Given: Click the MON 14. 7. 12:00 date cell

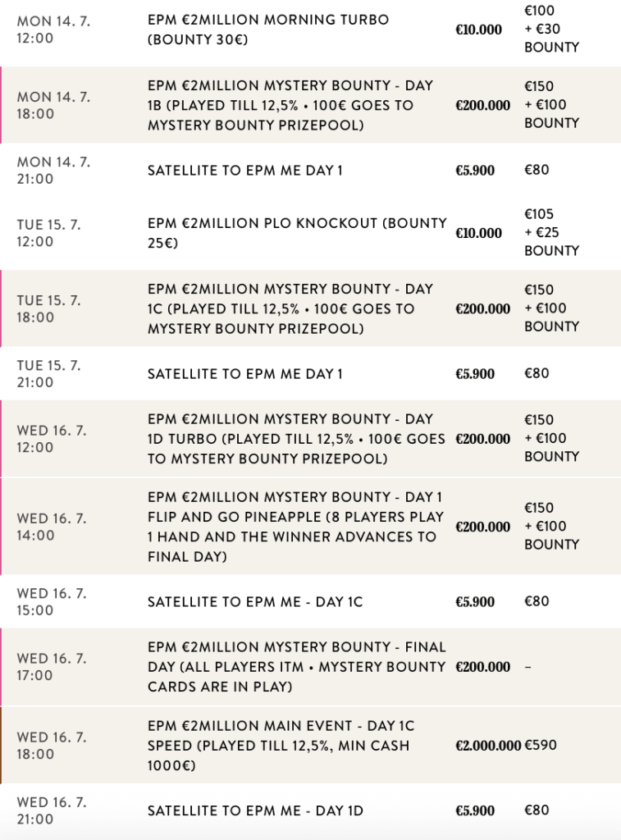Looking at the screenshot, I should coord(53,29).
